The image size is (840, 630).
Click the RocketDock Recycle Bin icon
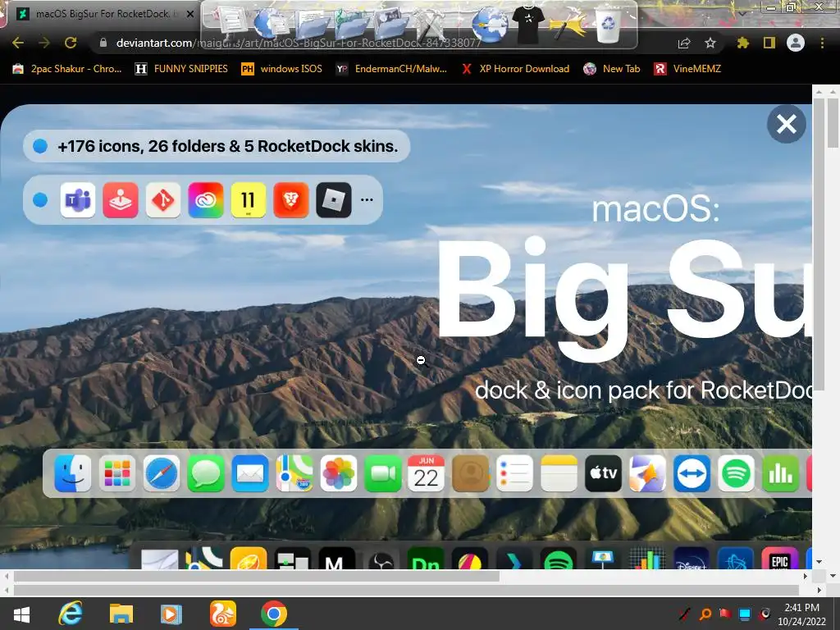pos(608,24)
